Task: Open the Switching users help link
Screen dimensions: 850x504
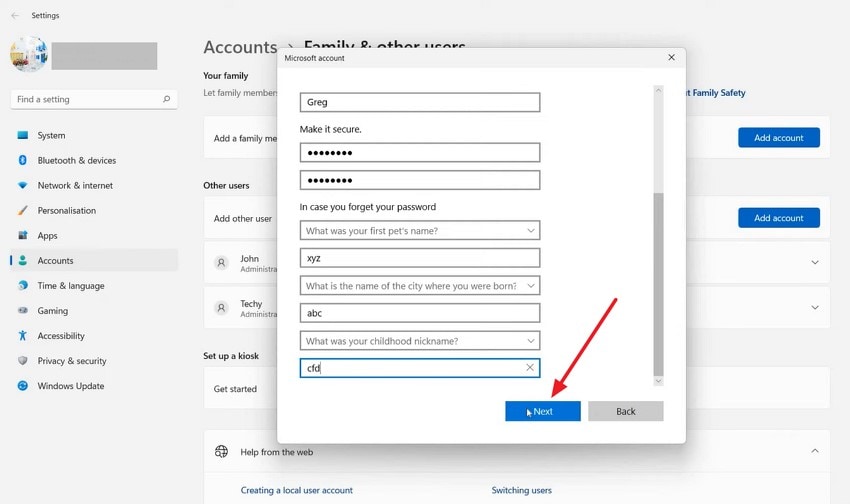Action: tap(521, 490)
